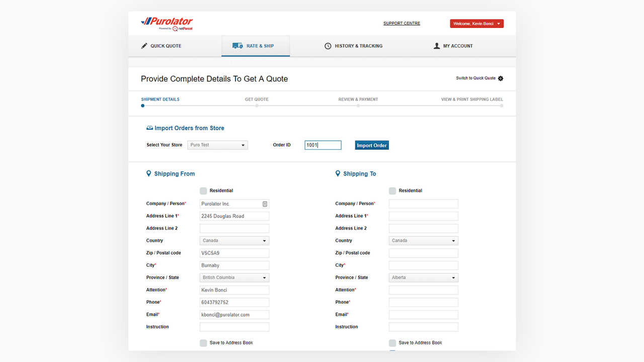
Task: Check Save to Address Book under Shipping From
Action: (x=203, y=343)
